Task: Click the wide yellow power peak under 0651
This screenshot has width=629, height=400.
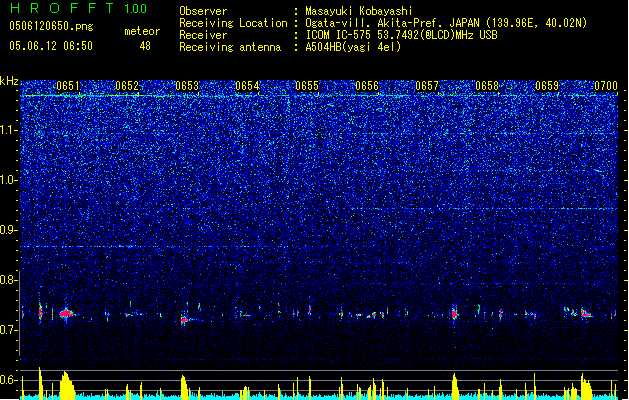Action: point(67,386)
